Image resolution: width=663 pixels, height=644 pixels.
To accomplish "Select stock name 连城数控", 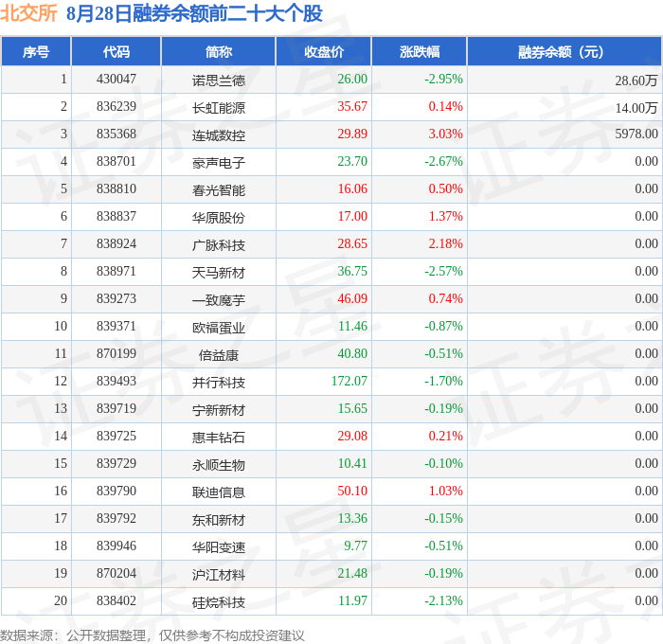I will (x=219, y=134).
